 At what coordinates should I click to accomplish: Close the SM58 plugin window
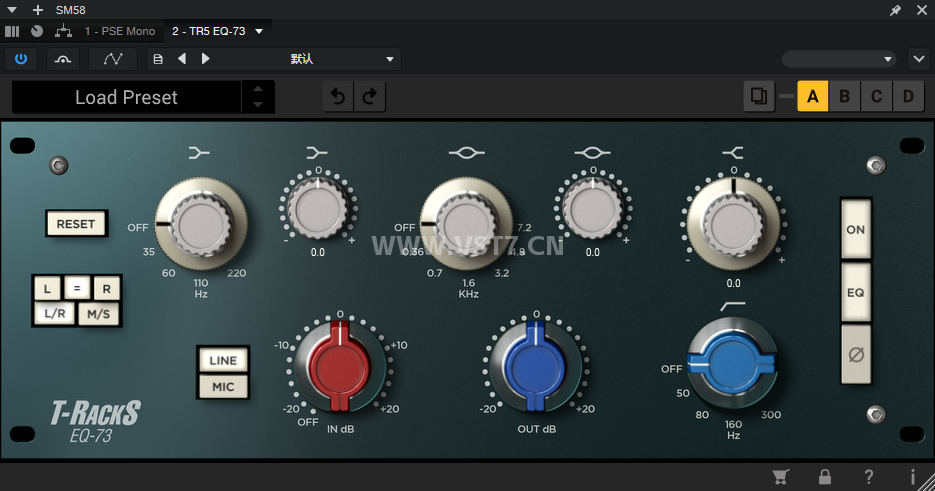[x=922, y=10]
